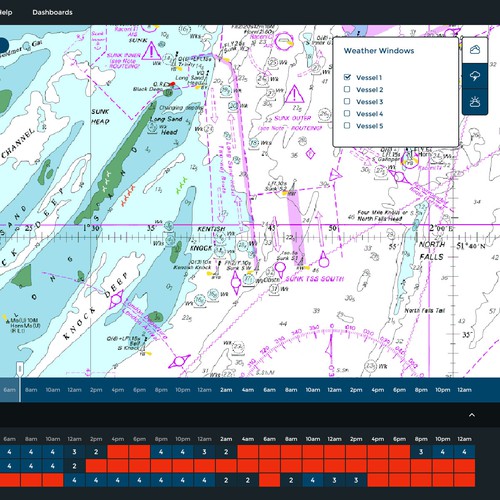Select dimmed 10am on the blue timeline bar
This screenshot has height=500, width=500.
(x=53, y=390)
